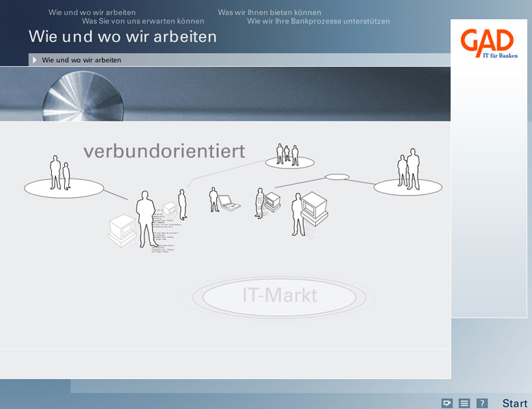This screenshot has width=532, height=409.
Task: Select the group of three people on ellipse
Action: tap(287, 155)
